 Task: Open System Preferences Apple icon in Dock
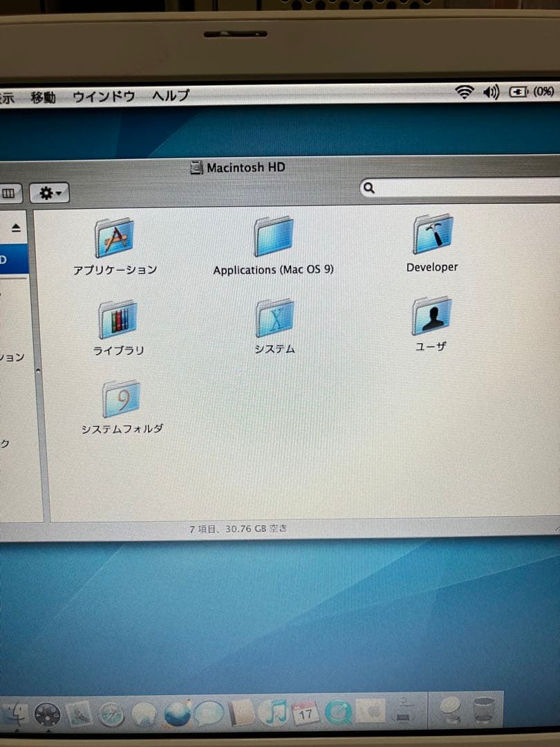(371, 712)
